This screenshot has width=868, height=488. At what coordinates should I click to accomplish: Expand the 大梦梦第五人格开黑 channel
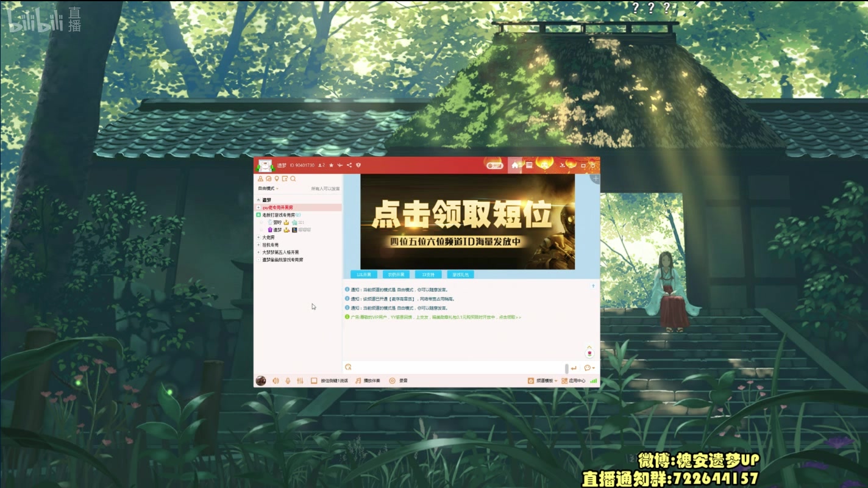(x=258, y=252)
